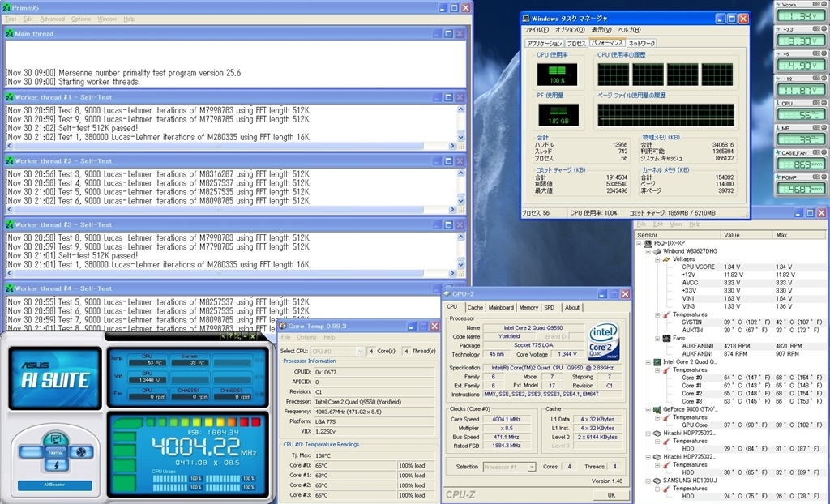
Task: Click the Vcore gadget settings icon
Action: [x=815, y=4]
